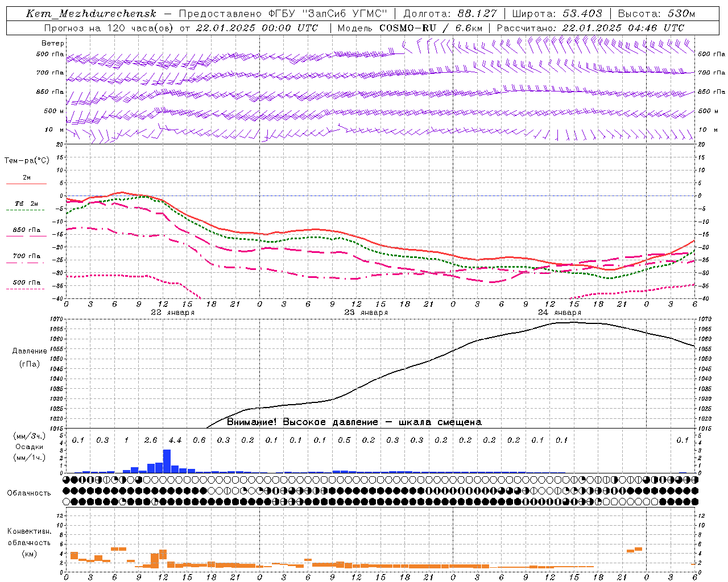Click the (гПа) pressure unit label
Viewport: 728px width, 582px height.
(30, 364)
